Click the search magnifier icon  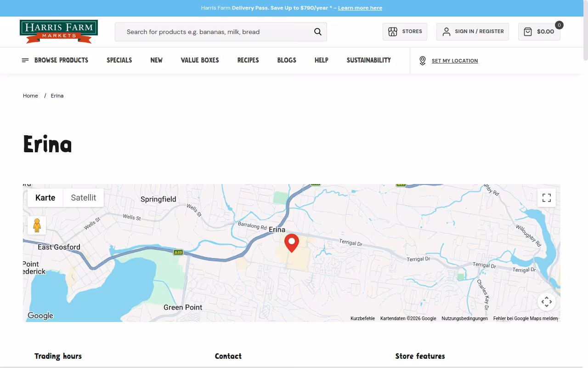click(x=318, y=32)
